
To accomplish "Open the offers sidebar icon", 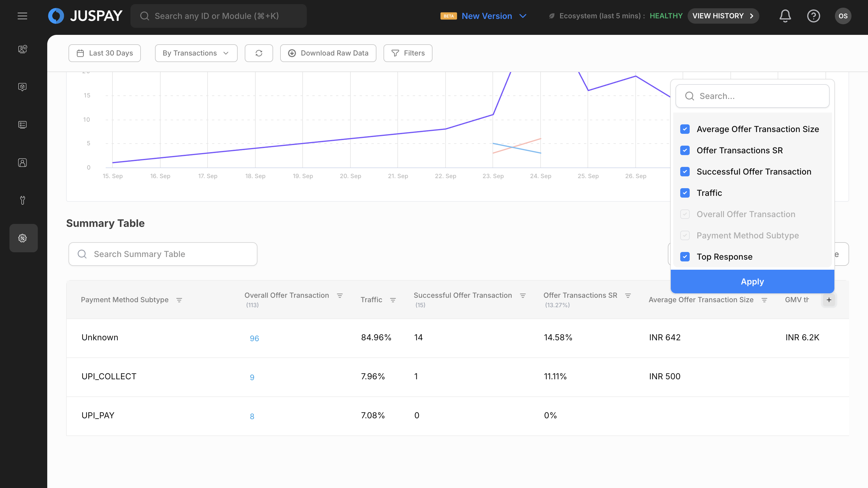I will 23,238.
